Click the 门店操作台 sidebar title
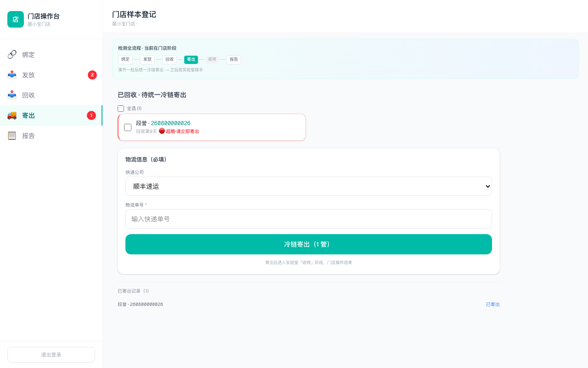 44,16
